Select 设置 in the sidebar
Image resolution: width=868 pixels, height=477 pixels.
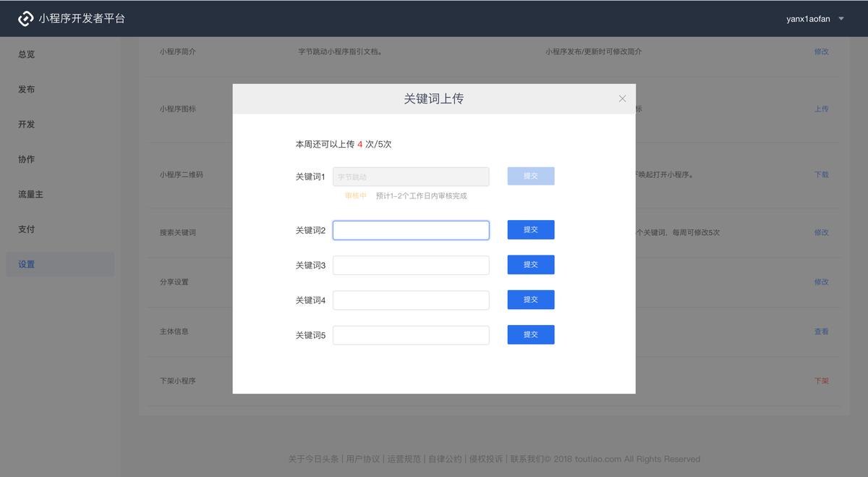click(25, 263)
